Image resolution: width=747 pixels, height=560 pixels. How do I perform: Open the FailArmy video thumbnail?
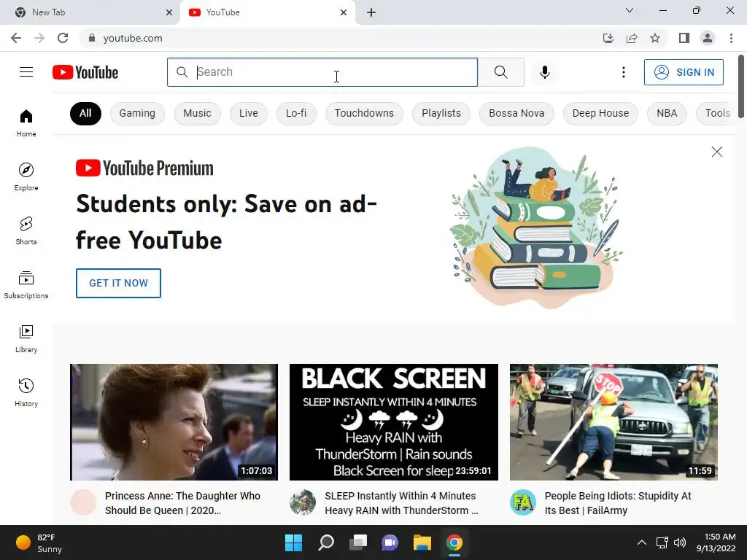pyautogui.click(x=614, y=422)
